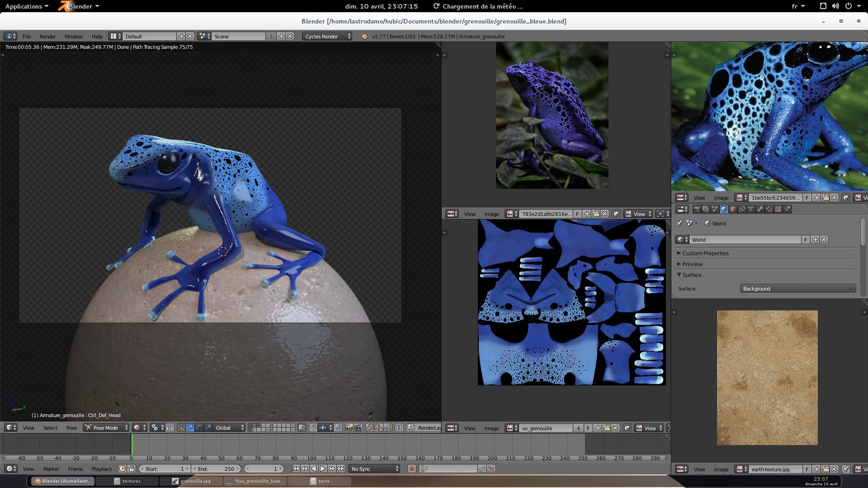Toggle use preview range clock icon
The height and width of the screenshot is (488, 868).
[x=123, y=469]
